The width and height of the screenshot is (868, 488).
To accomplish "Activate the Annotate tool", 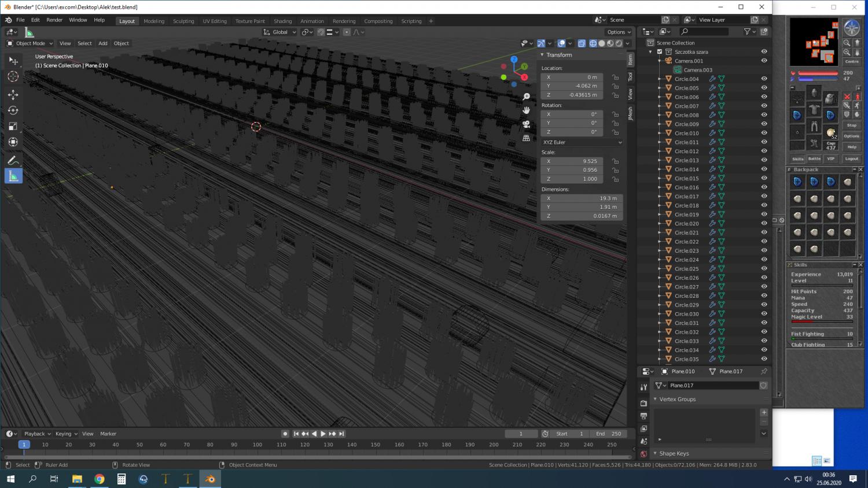I will point(13,160).
